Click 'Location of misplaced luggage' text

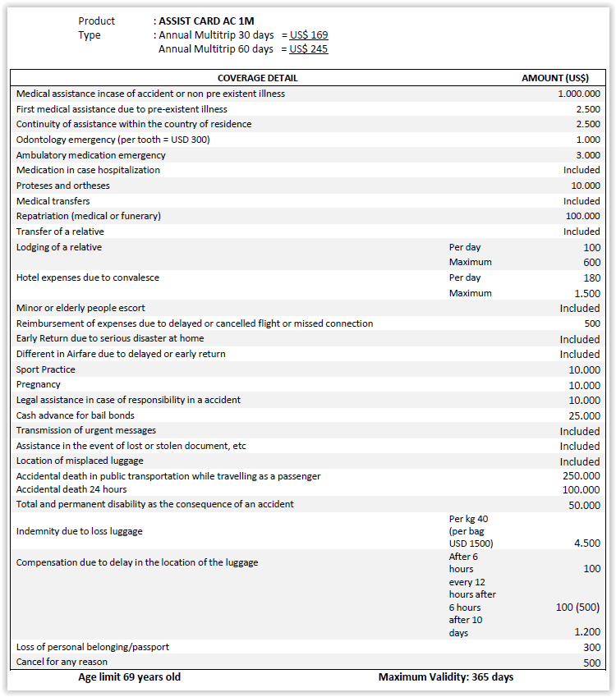[x=80, y=461]
